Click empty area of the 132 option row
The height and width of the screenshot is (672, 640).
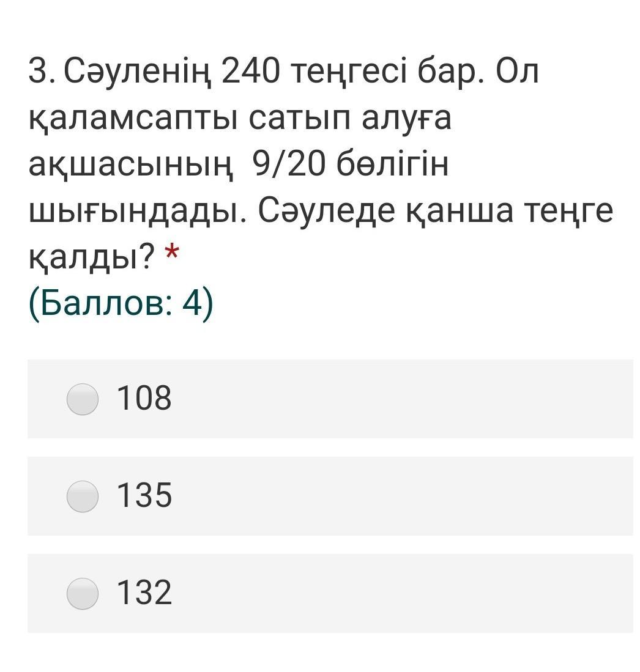398,594
